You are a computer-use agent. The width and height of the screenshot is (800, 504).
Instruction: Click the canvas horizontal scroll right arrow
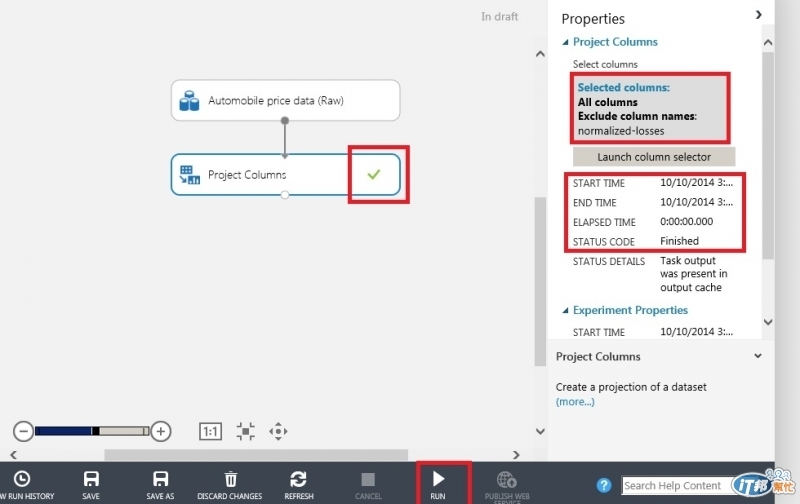pos(516,455)
